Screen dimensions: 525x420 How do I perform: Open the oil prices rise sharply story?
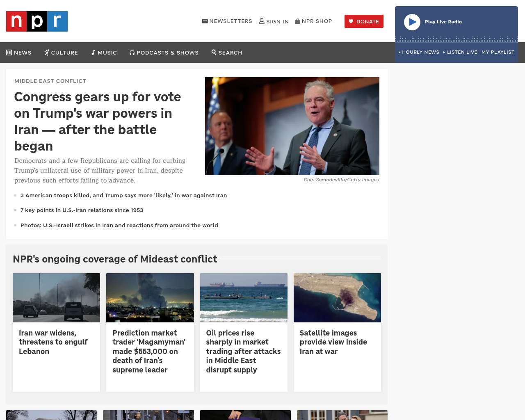click(x=243, y=351)
